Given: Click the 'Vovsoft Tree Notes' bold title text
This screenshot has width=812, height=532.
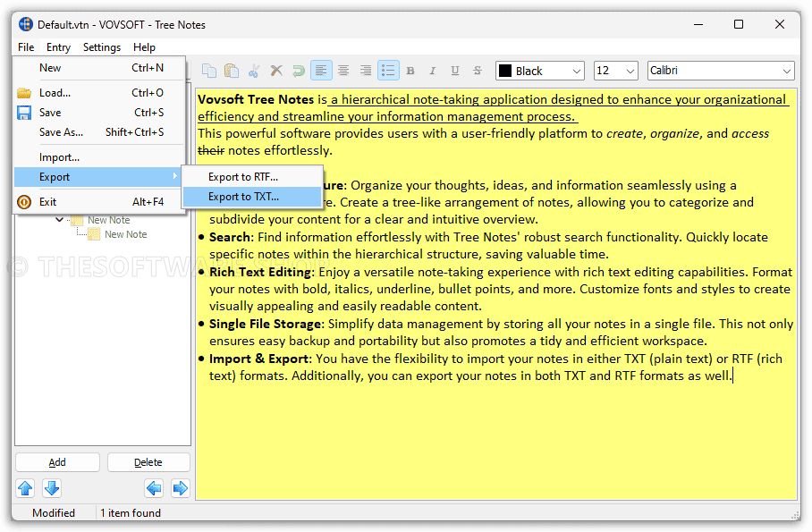Looking at the screenshot, I should point(256,99).
